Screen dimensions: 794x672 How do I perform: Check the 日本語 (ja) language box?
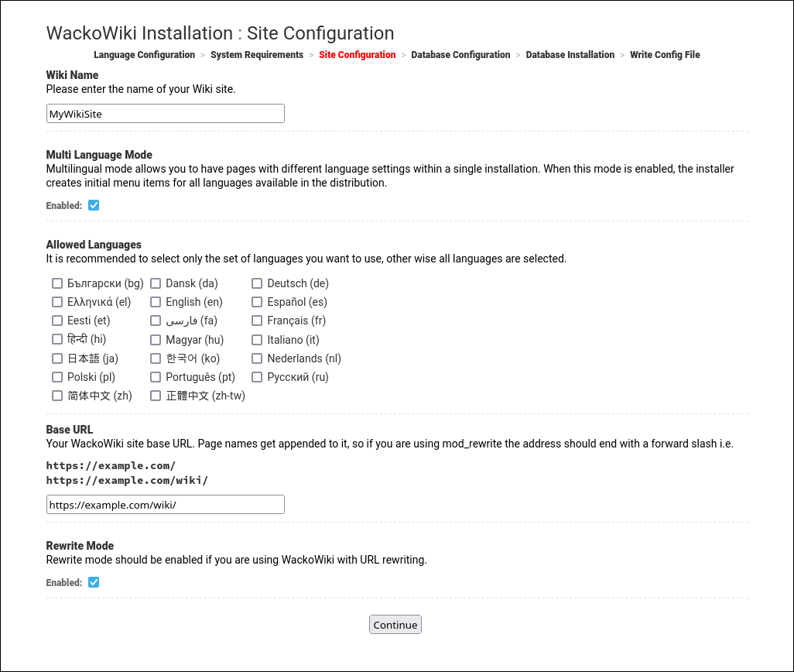[57, 358]
